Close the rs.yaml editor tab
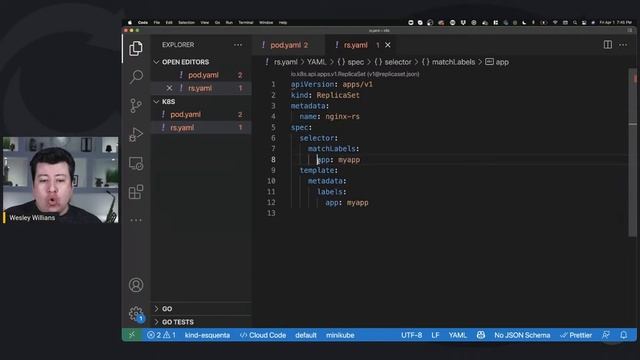 pyautogui.click(x=388, y=45)
